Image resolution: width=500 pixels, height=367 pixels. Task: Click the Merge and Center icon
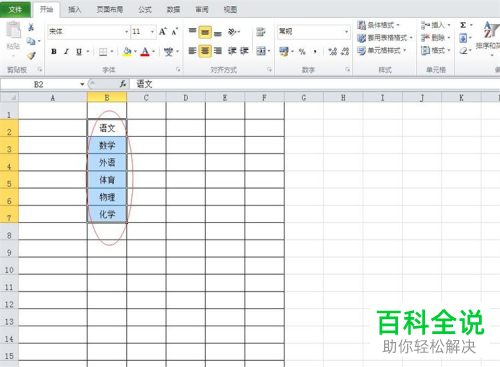pyautogui.click(x=261, y=51)
